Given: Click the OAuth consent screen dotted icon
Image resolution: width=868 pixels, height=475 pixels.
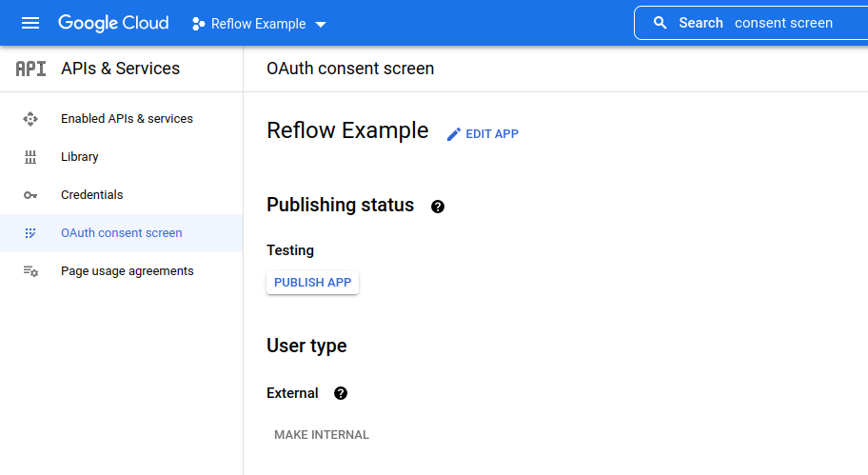Looking at the screenshot, I should click(x=30, y=233).
